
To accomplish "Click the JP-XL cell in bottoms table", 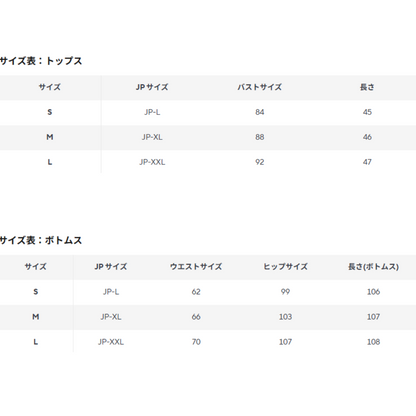I will 111,317.
